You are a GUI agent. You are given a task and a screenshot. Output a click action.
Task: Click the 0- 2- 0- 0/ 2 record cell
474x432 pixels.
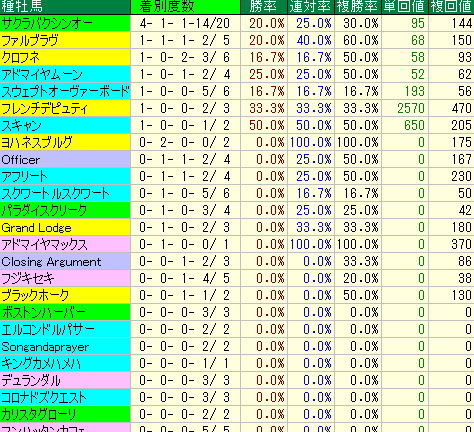pyautogui.click(x=185, y=142)
